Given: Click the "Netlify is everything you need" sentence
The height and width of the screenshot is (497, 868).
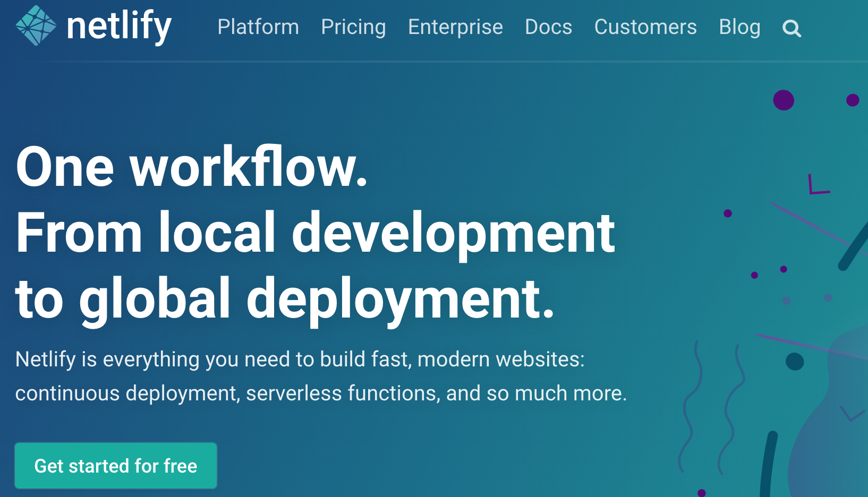Looking at the screenshot, I should coord(300,359).
